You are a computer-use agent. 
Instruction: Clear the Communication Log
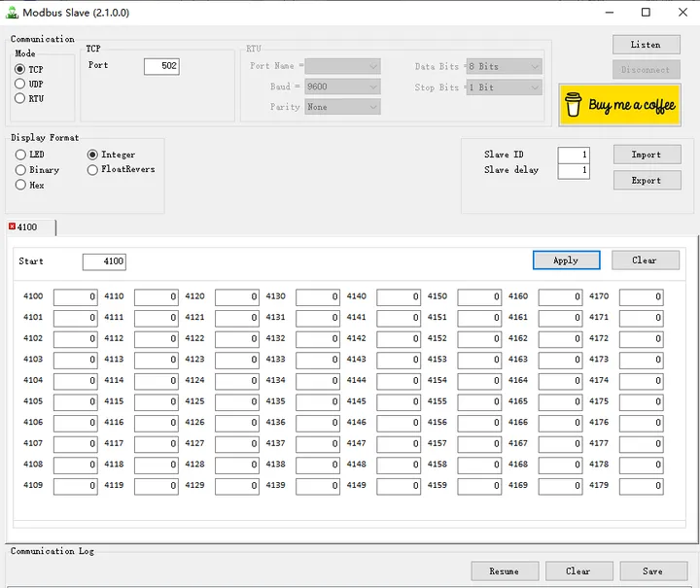click(579, 571)
